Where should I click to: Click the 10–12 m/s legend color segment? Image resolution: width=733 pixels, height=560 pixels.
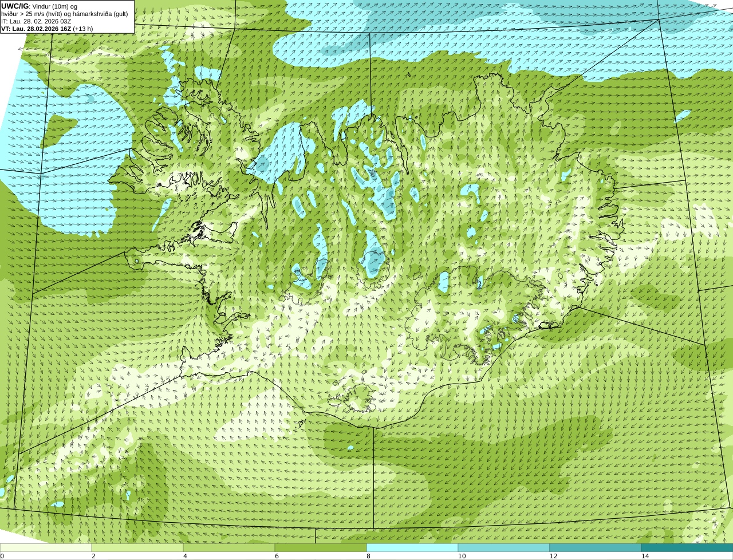pos(504,547)
